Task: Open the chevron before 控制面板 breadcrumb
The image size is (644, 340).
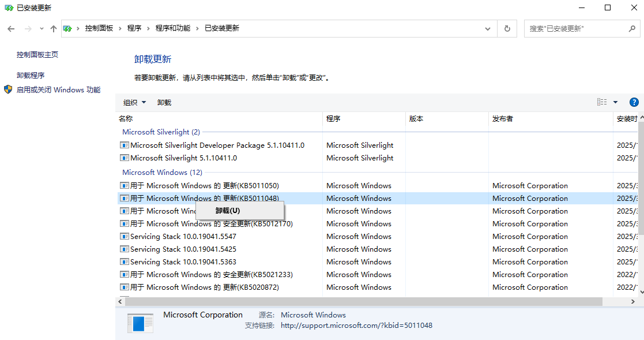Action: click(78, 28)
